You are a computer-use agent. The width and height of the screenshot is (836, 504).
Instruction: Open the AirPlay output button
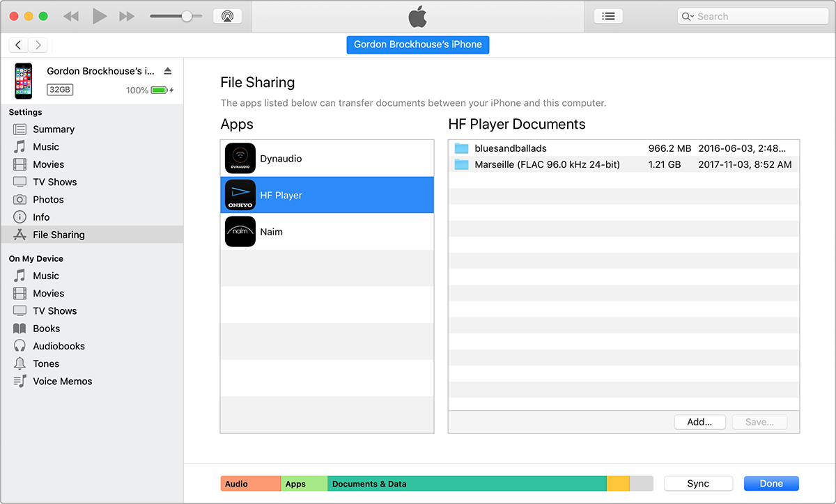tap(227, 16)
